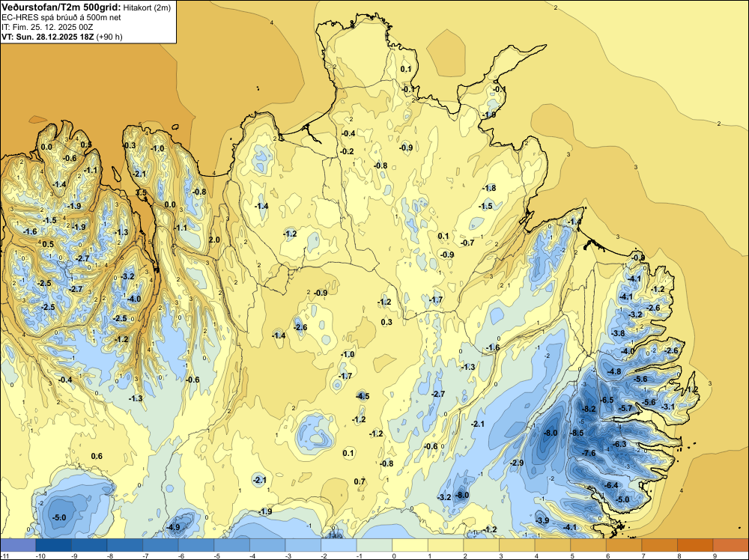Choose legend swatch between -2 and -1
749x560 pixels.
(x=339, y=545)
